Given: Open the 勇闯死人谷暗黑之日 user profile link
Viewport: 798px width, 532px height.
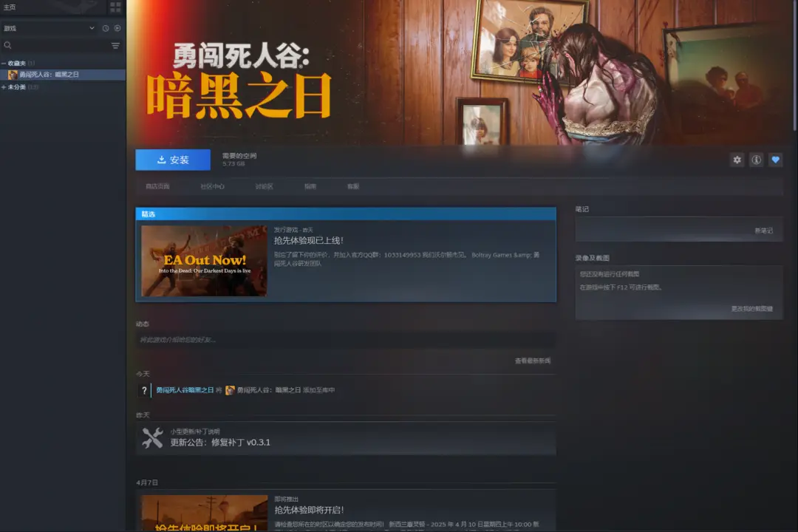Looking at the screenshot, I should click(185, 390).
